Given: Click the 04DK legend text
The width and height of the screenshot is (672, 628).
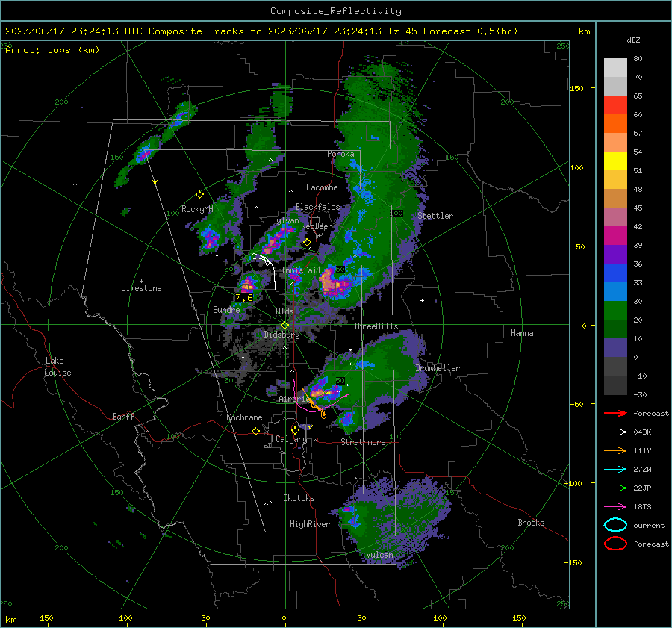Looking at the screenshot, I should 642,432.
